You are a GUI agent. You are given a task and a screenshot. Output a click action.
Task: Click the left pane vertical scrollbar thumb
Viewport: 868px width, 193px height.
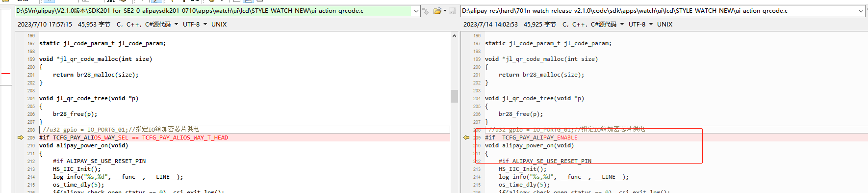[x=454, y=96]
